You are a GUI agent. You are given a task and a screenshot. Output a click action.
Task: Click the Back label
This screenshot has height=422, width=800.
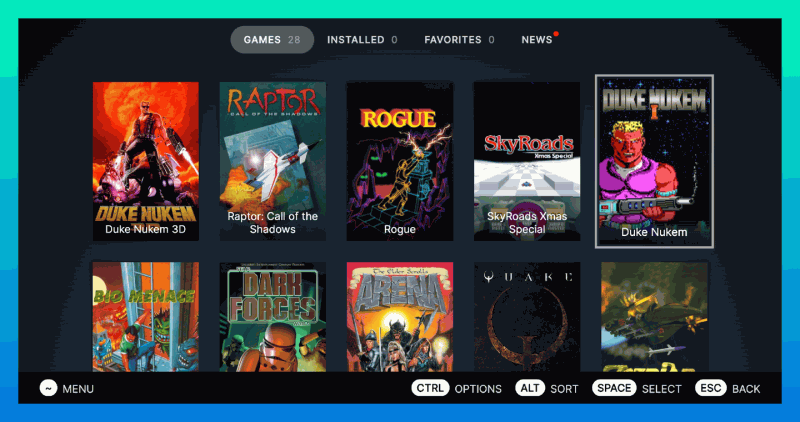click(746, 389)
